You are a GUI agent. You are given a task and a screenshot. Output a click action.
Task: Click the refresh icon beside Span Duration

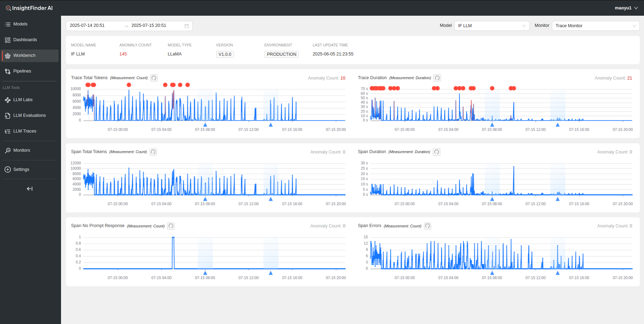(437, 152)
